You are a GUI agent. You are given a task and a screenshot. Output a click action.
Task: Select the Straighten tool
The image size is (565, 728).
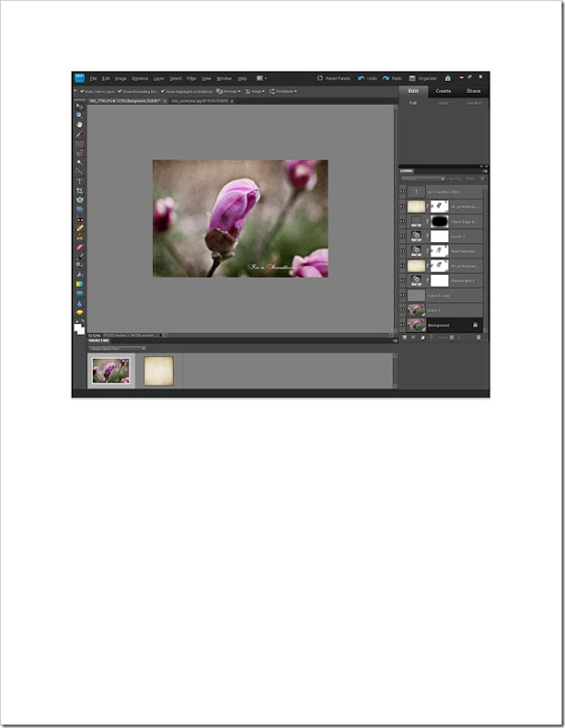click(79, 209)
